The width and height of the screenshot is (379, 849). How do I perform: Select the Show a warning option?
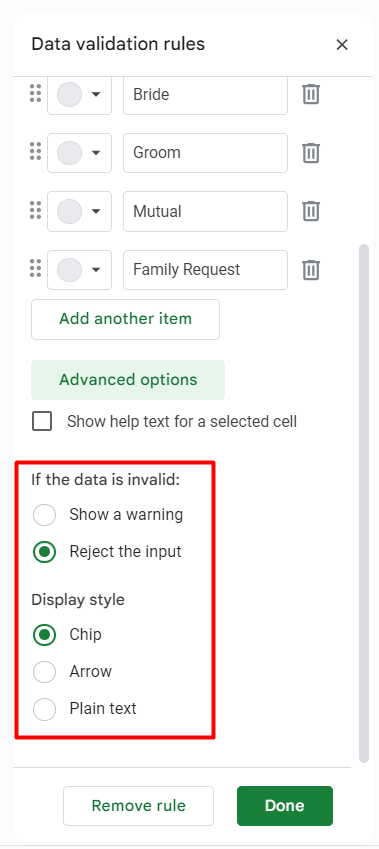pos(44,514)
